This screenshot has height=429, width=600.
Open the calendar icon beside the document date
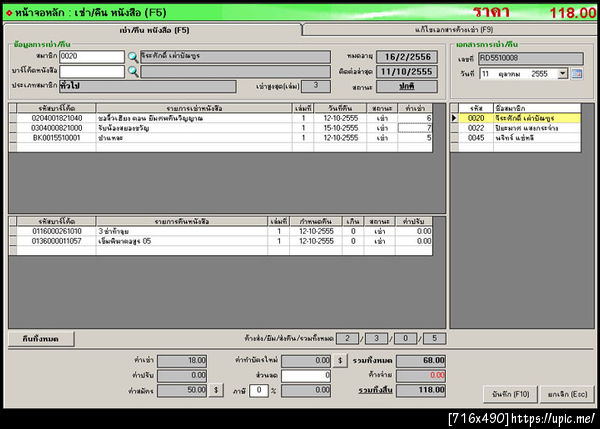[x=577, y=74]
